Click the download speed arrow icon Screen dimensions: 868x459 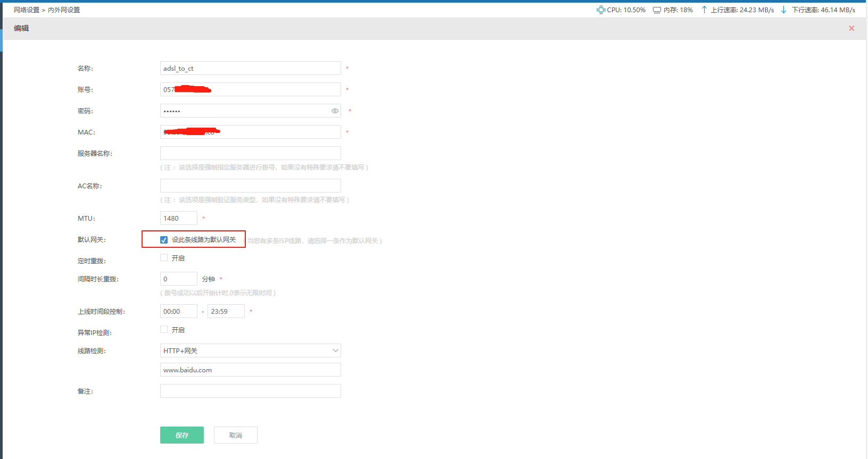tap(783, 10)
